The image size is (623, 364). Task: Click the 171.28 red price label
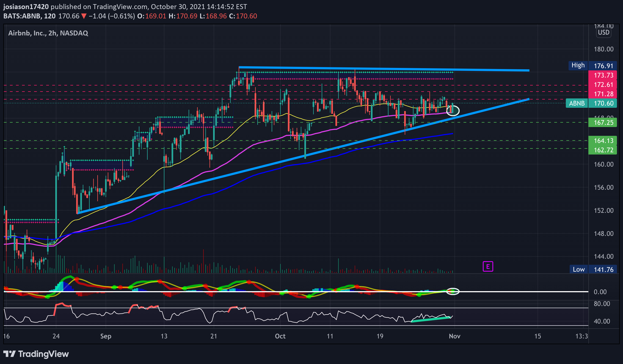point(603,94)
